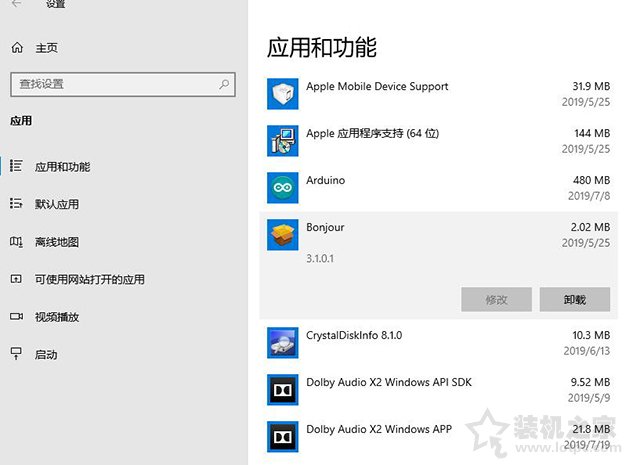Open the 主页 home page

[x=47, y=48]
